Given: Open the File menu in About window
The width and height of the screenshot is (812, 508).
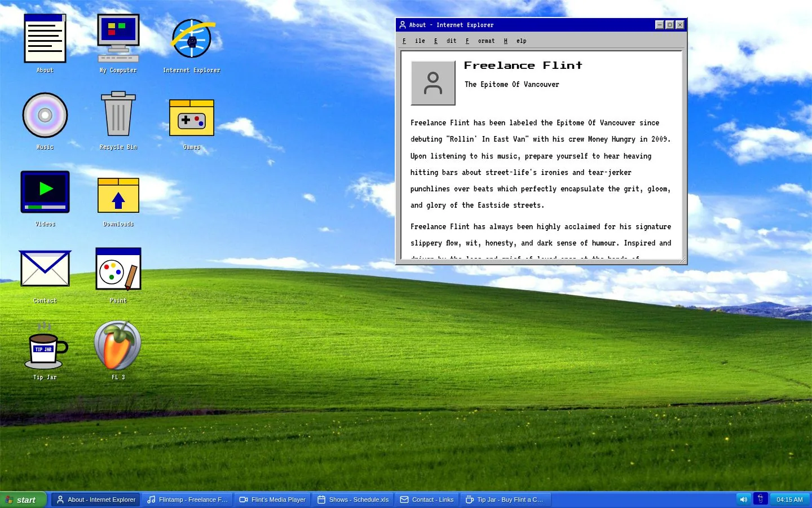Looking at the screenshot, I should pos(414,41).
